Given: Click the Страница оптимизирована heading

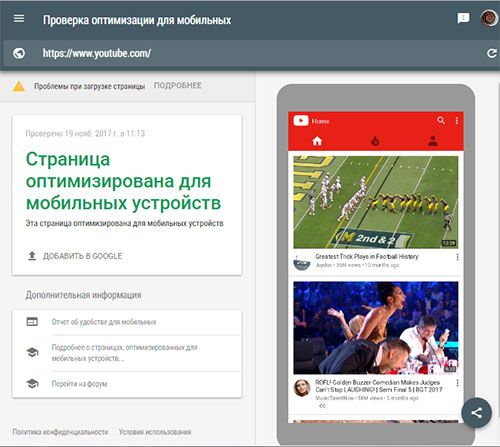Looking at the screenshot, I should point(123,181).
